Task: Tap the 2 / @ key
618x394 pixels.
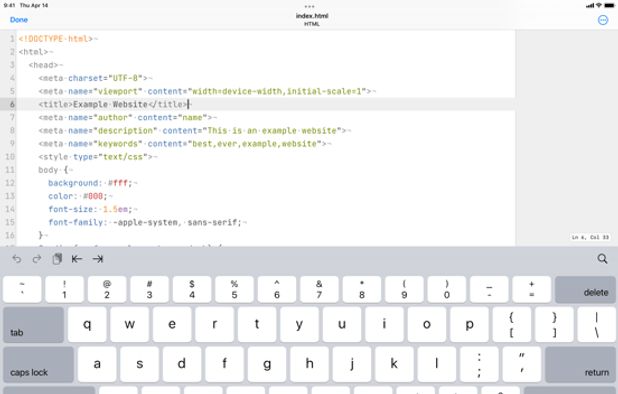Action: click(107, 290)
